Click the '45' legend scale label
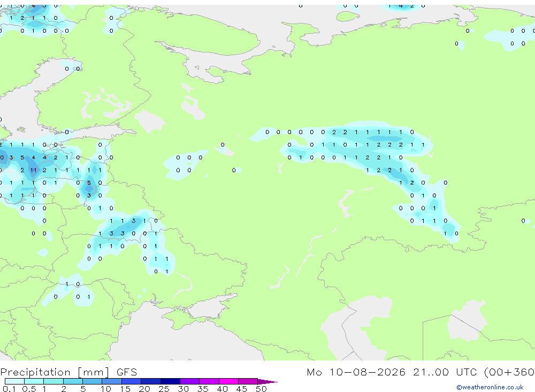Image resolution: width=535 pixels, height=392 pixels. (242, 389)
